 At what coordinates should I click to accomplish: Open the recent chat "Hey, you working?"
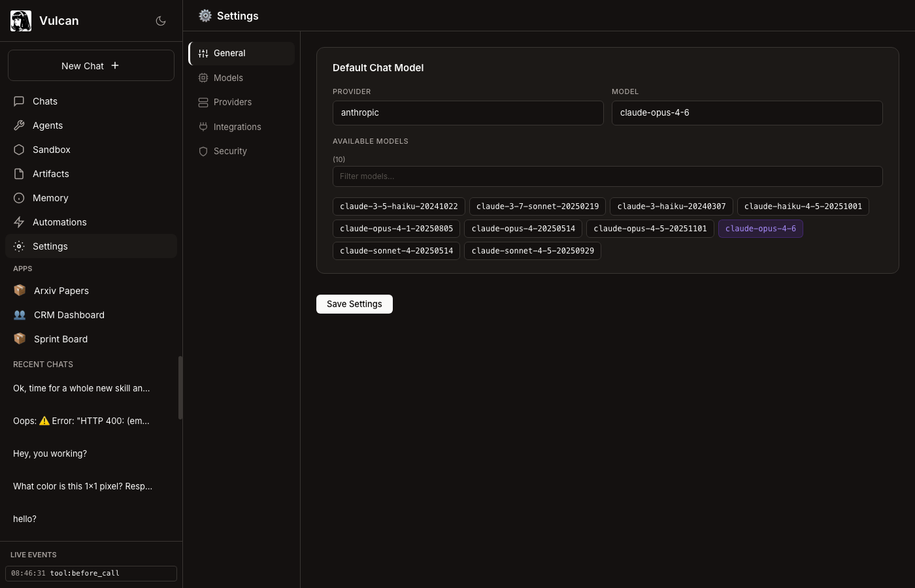click(50, 453)
